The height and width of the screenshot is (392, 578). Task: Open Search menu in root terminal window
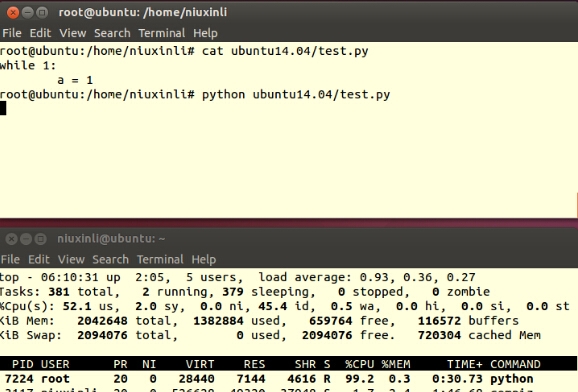pos(112,33)
